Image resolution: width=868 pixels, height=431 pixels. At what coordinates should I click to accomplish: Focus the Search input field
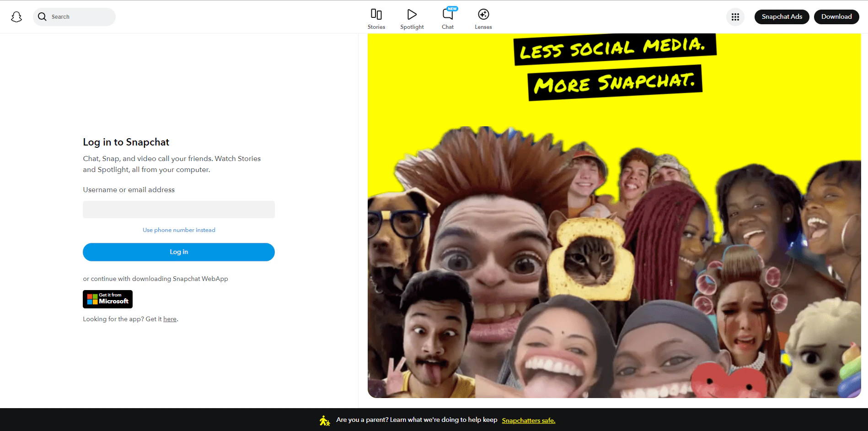74,17
